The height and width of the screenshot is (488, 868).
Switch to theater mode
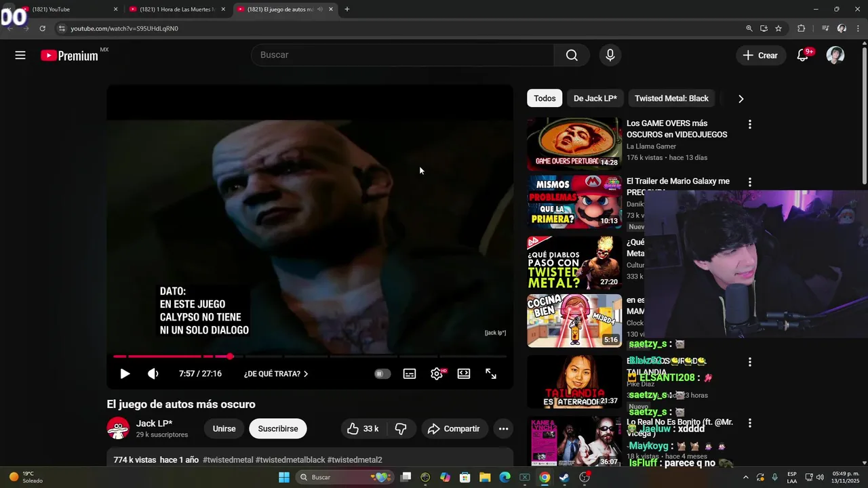point(464,373)
